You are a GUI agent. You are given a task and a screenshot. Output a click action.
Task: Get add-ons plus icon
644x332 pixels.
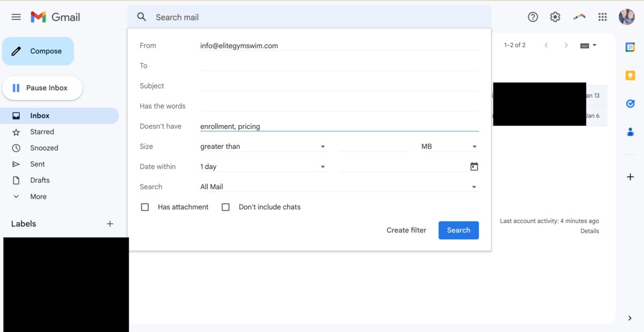pos(631,176)
